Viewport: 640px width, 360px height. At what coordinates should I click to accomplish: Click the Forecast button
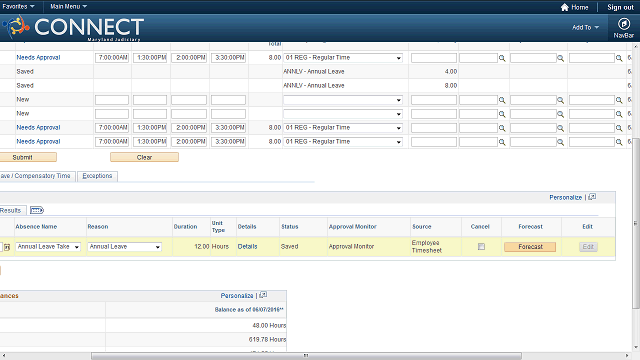(530, 247)
